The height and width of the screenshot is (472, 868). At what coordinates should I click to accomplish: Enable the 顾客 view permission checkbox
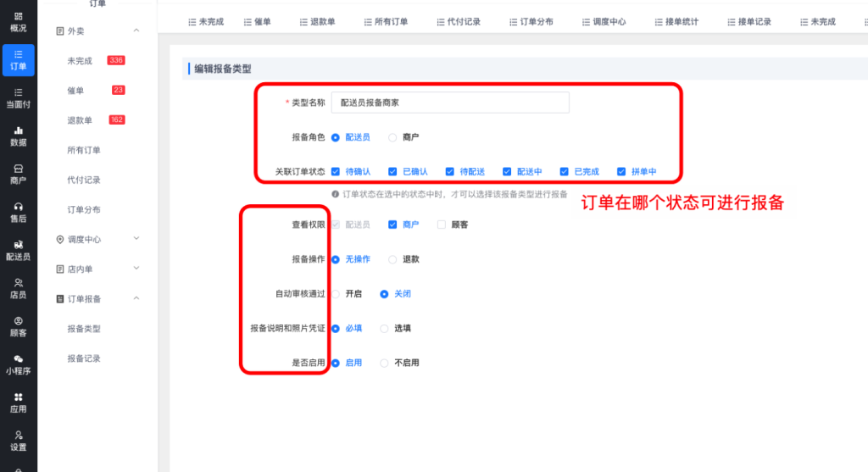[442, 225]
